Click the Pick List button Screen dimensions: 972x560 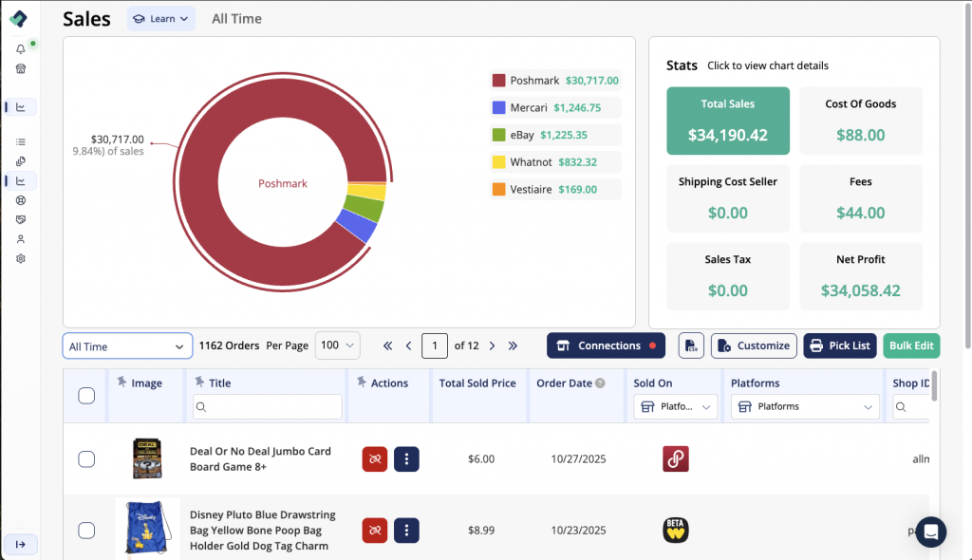click(839, 345)
